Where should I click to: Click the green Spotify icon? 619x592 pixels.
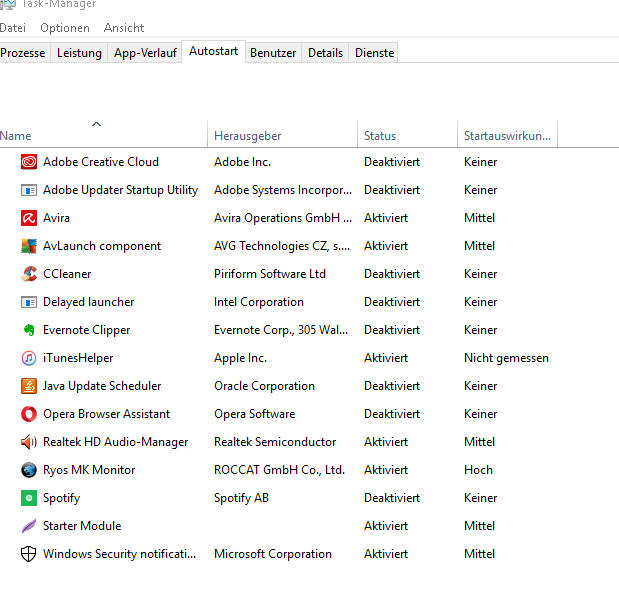point(29,498)
